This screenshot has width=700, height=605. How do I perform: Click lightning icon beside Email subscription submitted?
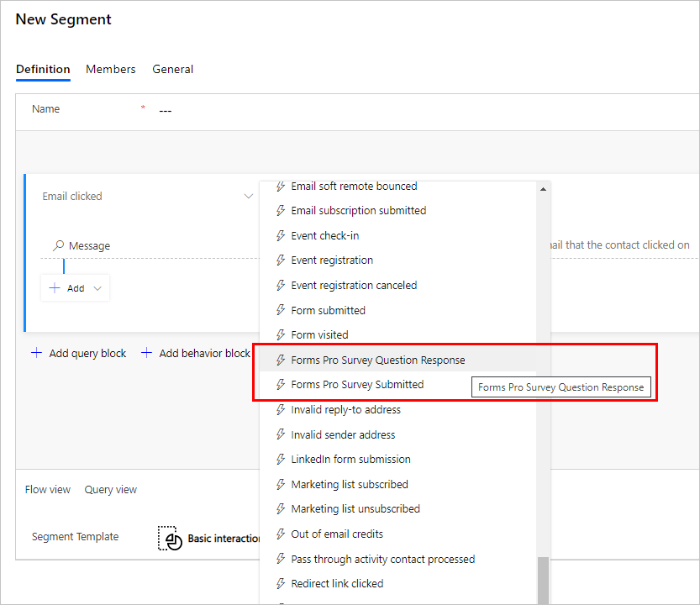281,210
